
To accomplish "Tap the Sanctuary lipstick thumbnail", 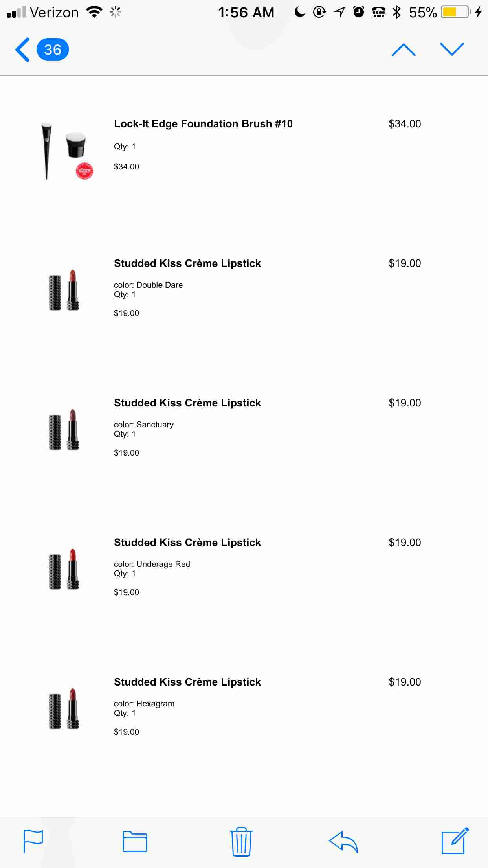I will (64, 430).
